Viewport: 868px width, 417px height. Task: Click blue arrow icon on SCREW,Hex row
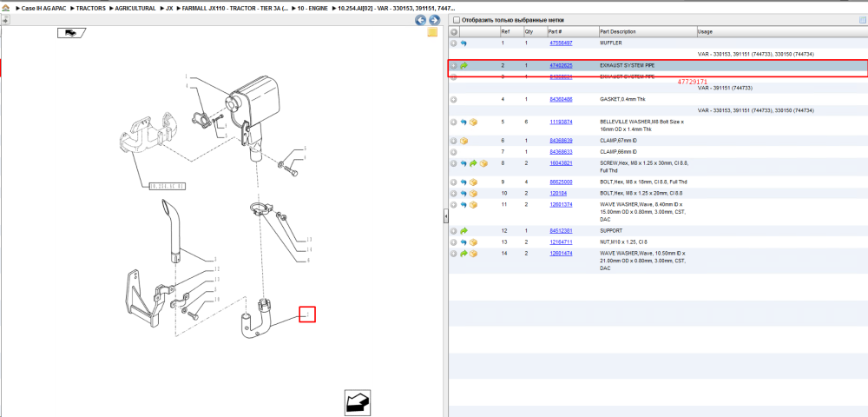pyautogui.click(x=464, y=163)
